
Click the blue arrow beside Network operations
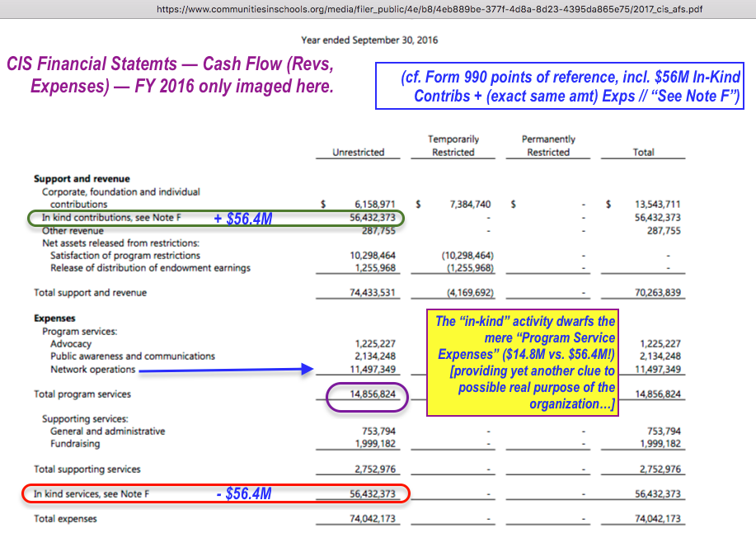(225, 370)
